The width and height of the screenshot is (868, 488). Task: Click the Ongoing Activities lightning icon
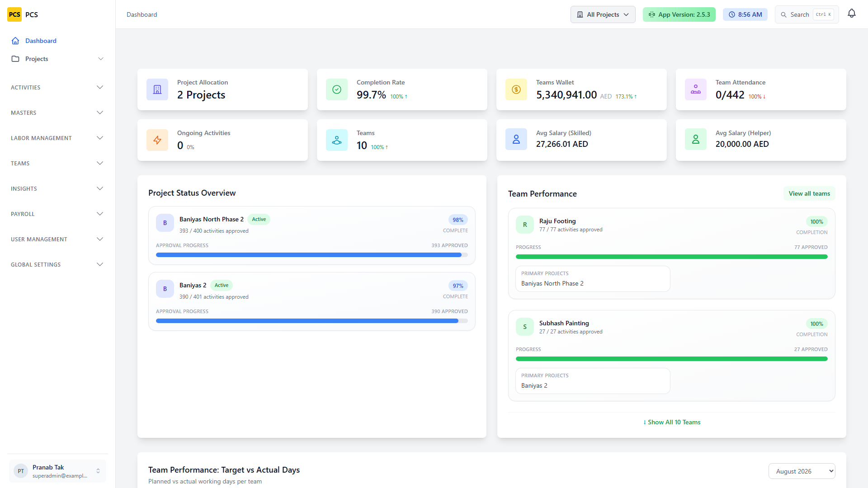coord(157,140)
